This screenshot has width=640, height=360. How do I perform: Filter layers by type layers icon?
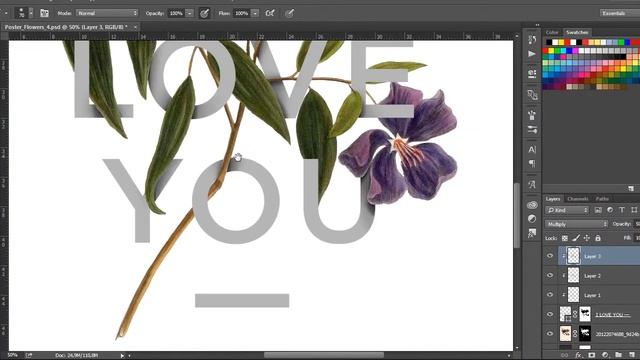[x=622, y=210]
